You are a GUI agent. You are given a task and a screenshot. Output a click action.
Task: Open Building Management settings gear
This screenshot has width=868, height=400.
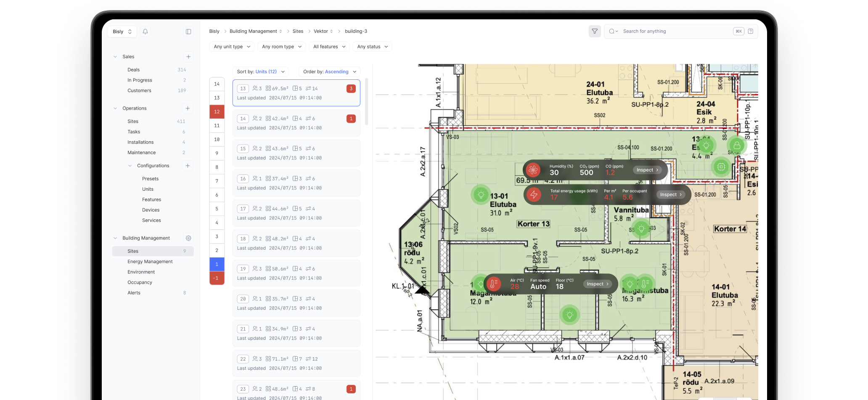188,238
